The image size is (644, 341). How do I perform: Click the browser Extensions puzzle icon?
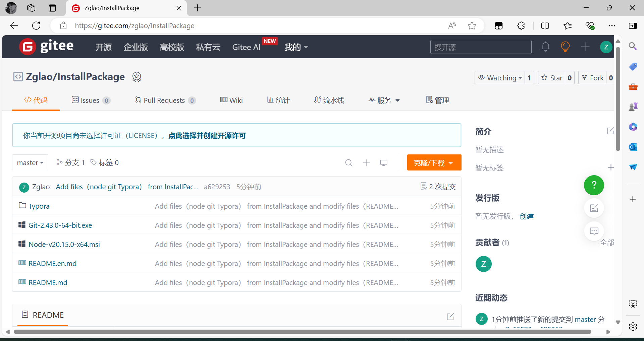pyautogui.click(x=521, y=26)
